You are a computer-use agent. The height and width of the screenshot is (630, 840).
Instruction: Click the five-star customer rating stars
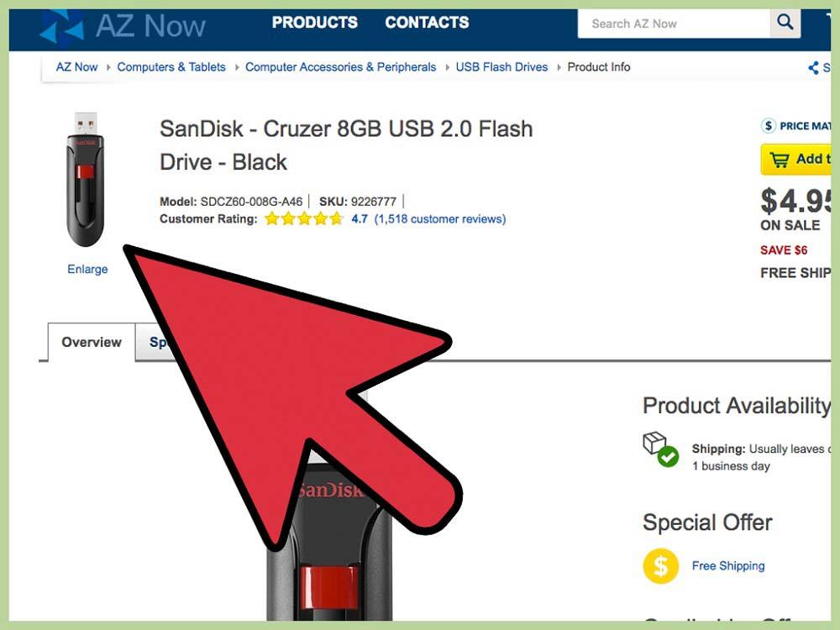point(304,218)
